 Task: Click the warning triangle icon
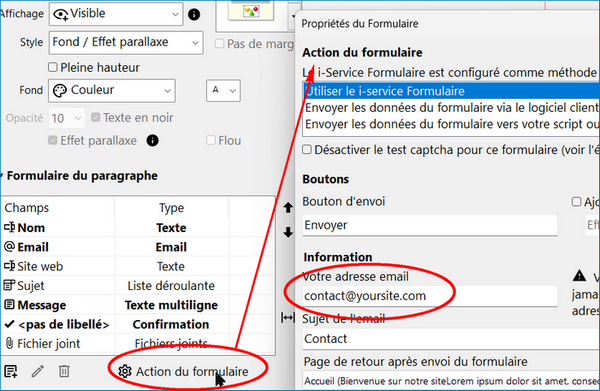(579, 275)
